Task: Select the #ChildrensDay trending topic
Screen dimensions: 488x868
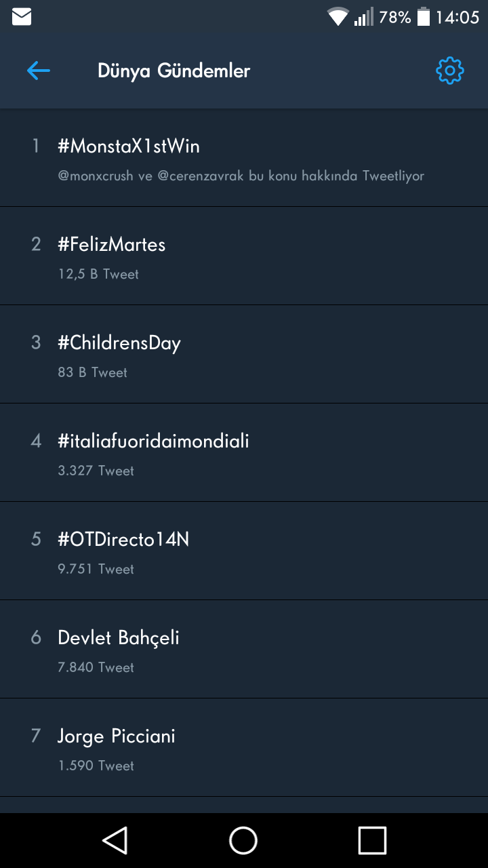Action: 119,343
